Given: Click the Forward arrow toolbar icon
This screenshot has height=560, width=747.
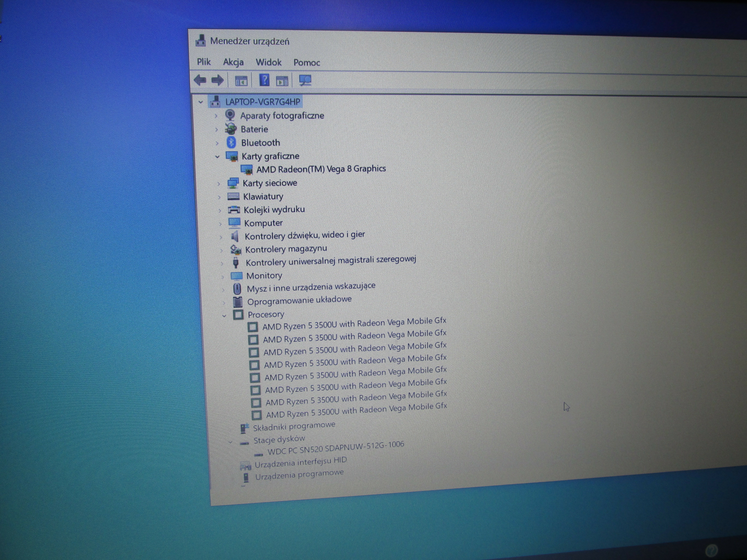Looking at the screenshot, I should (218, 80).
